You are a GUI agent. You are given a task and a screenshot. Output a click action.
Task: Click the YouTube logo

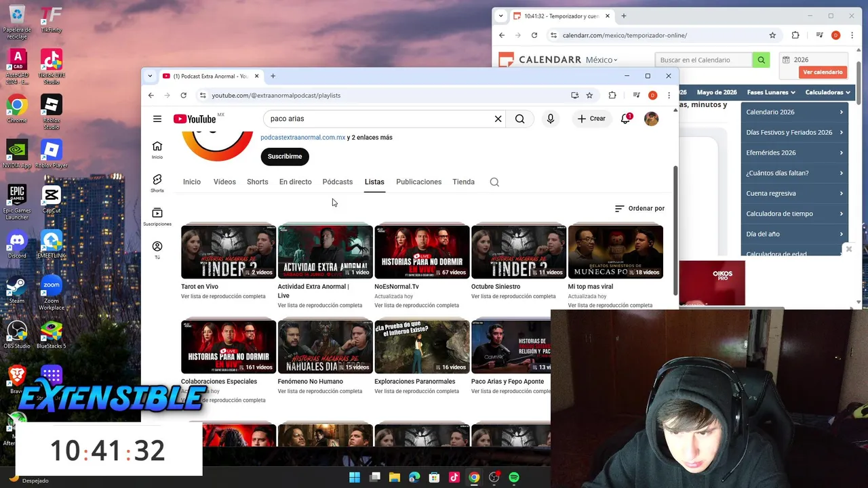pos(194,119)
